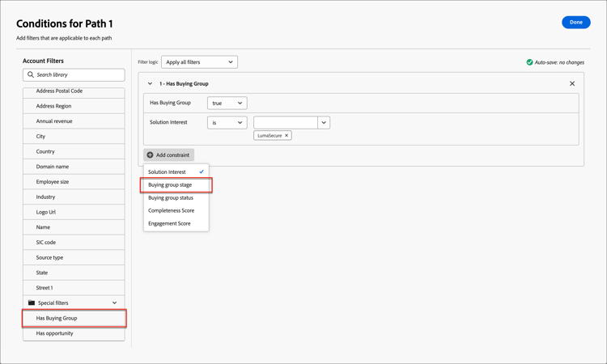607x364 pixels.
Task: Remove the LumaSecure tag with its x icon
Action: [287, 135]
